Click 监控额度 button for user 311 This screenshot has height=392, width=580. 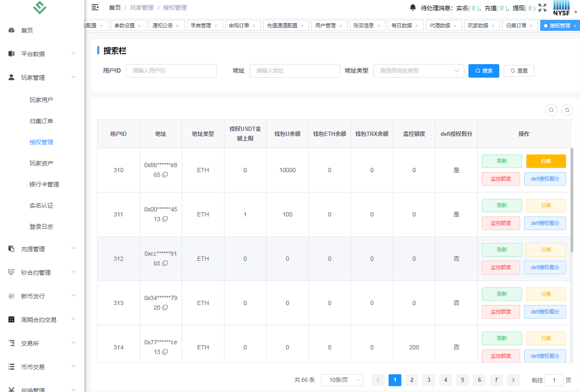point(501,223)
